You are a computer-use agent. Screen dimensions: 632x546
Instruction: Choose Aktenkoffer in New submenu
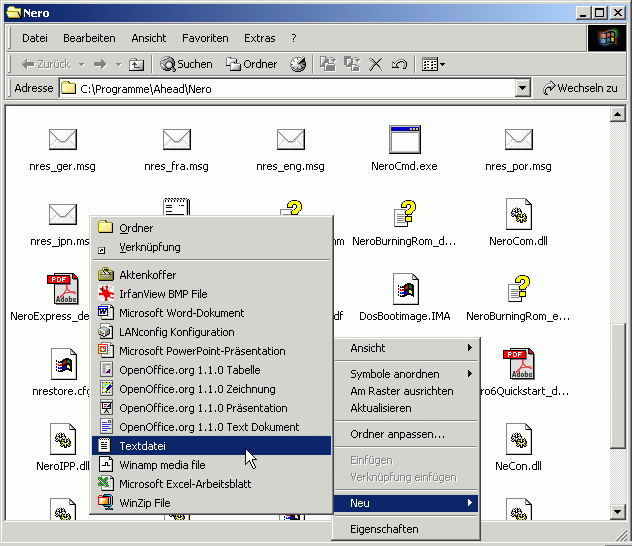(212, 275)
